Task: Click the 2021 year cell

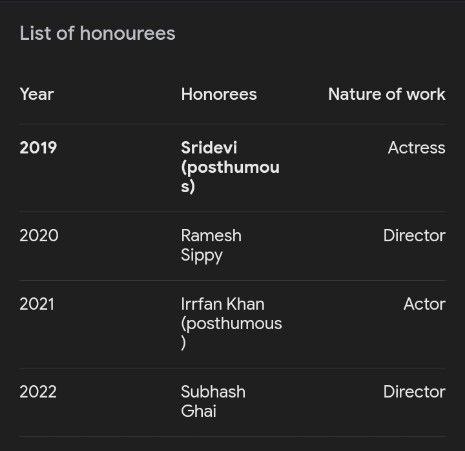Action: point(37,304)
